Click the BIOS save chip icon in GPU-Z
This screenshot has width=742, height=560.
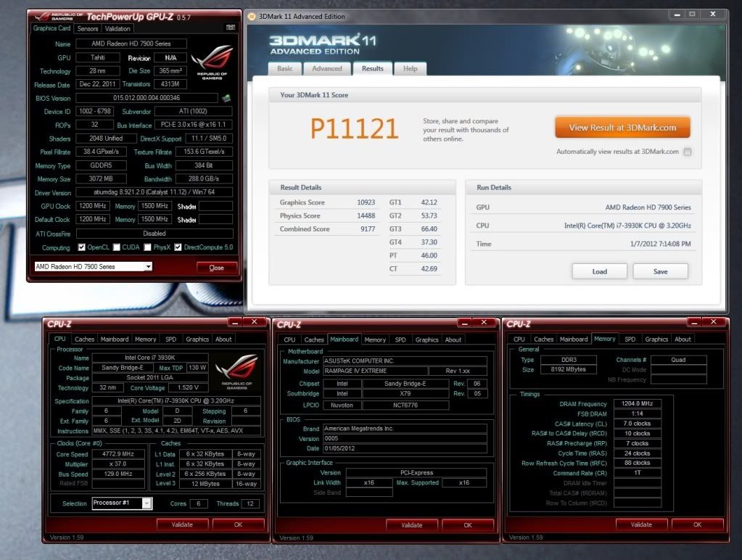(227, 98)
